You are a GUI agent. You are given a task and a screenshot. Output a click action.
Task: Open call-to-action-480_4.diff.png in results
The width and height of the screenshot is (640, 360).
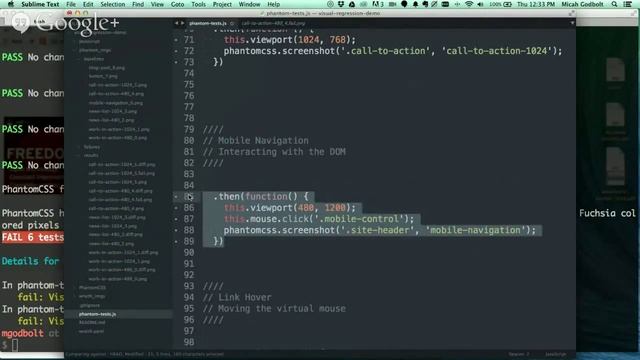coord(120,191)
